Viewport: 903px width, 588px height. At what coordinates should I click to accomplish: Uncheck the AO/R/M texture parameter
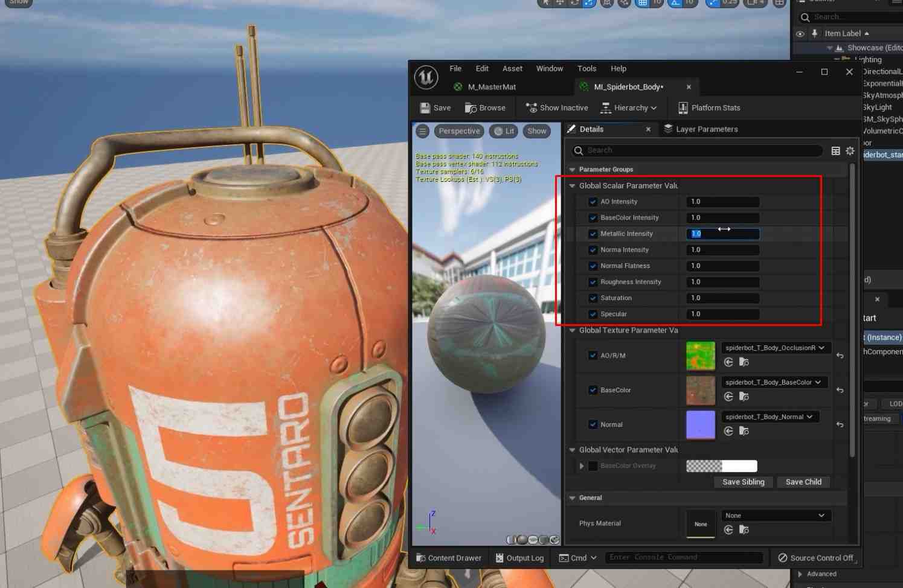point(593,356)
